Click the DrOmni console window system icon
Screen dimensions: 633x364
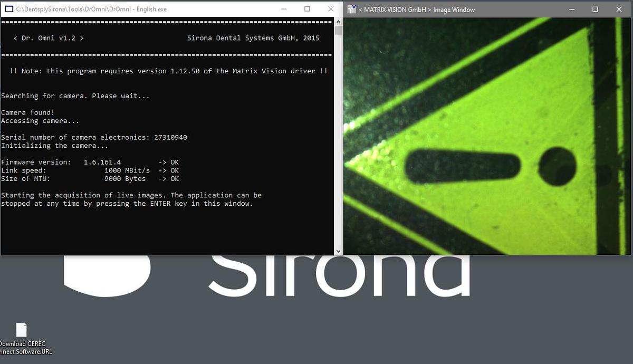(8, 9)
